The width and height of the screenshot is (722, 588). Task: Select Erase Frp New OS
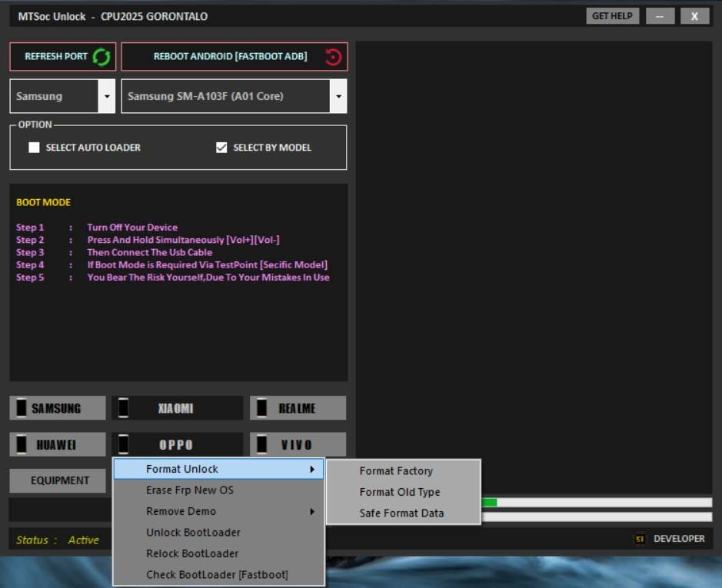pos(190,490)
